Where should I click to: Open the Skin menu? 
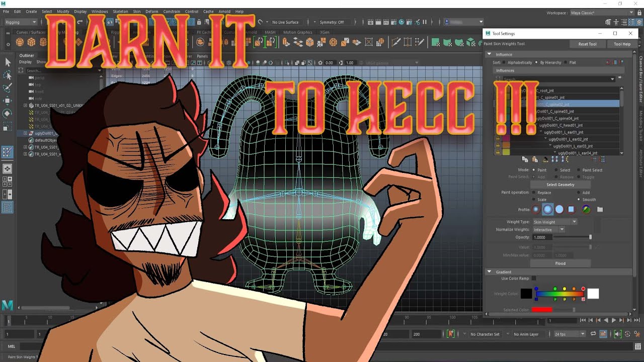point(137,12)
